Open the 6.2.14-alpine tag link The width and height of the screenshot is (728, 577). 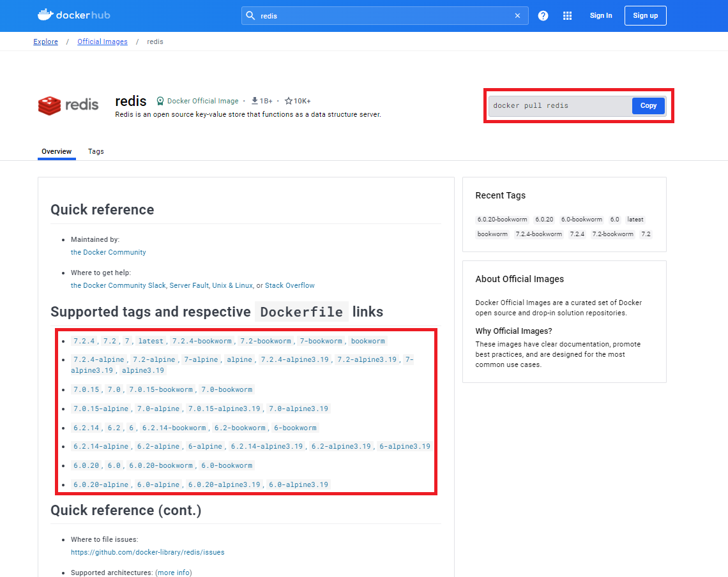[101, 447]
